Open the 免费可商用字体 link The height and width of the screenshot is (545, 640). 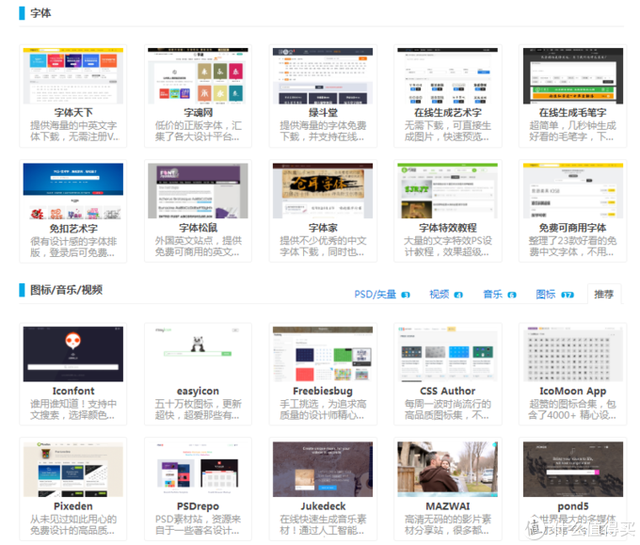point(573,228)
